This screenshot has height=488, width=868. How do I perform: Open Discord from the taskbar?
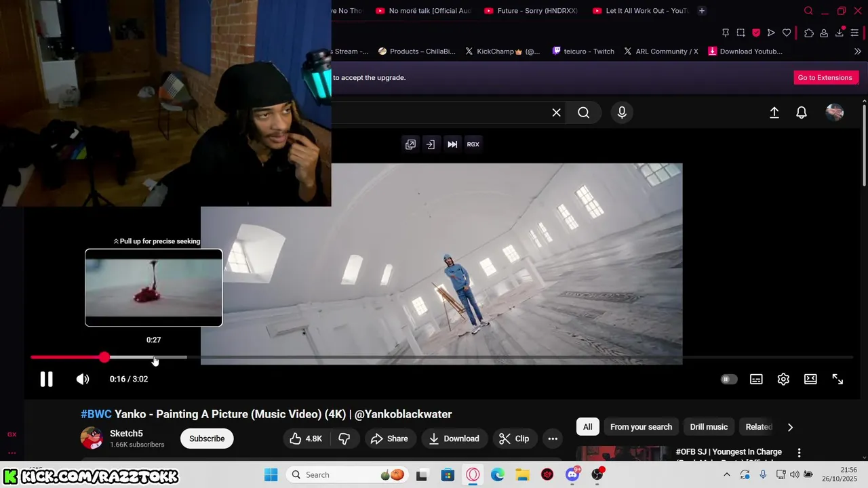(572, 474)
